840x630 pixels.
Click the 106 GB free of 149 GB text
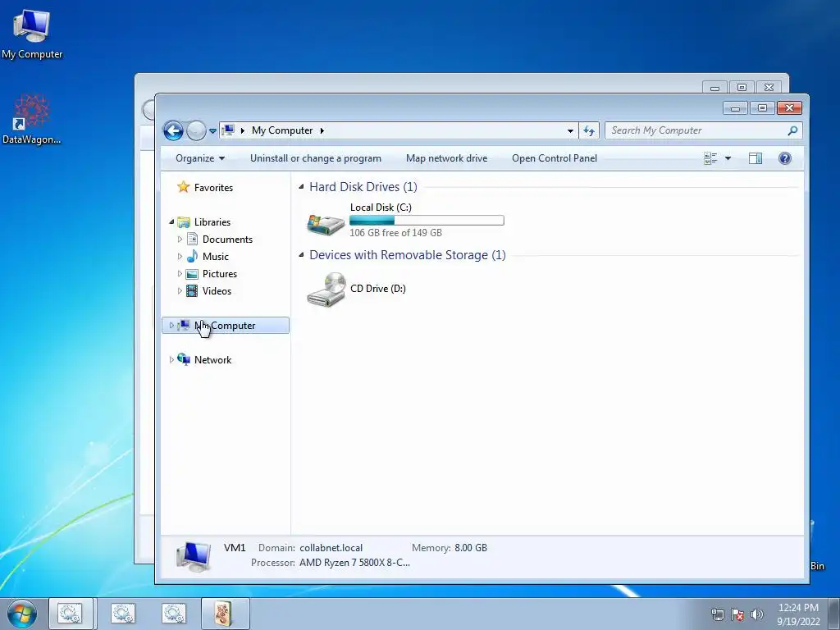tap(396, 232)
